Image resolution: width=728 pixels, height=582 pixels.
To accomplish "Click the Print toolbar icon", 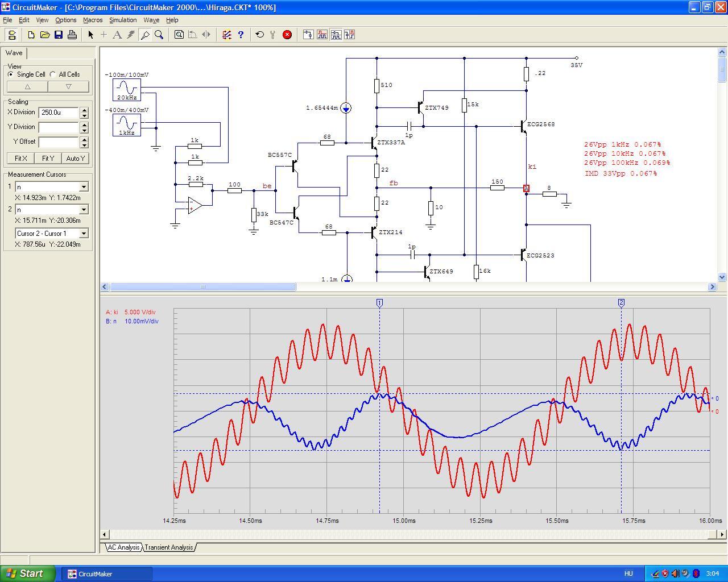I will pos(72,35).
